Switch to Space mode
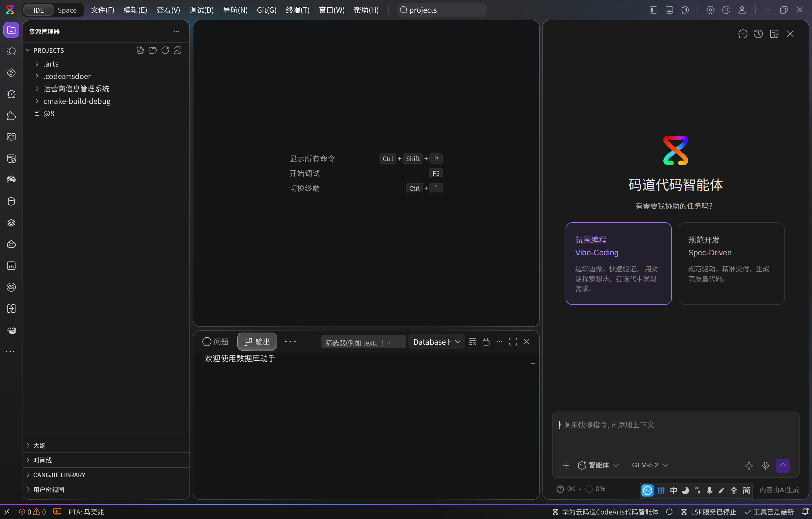 click(x=67, y=10)
